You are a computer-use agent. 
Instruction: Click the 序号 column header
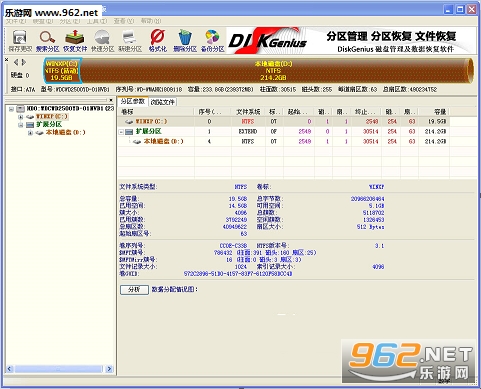[212, 112]
